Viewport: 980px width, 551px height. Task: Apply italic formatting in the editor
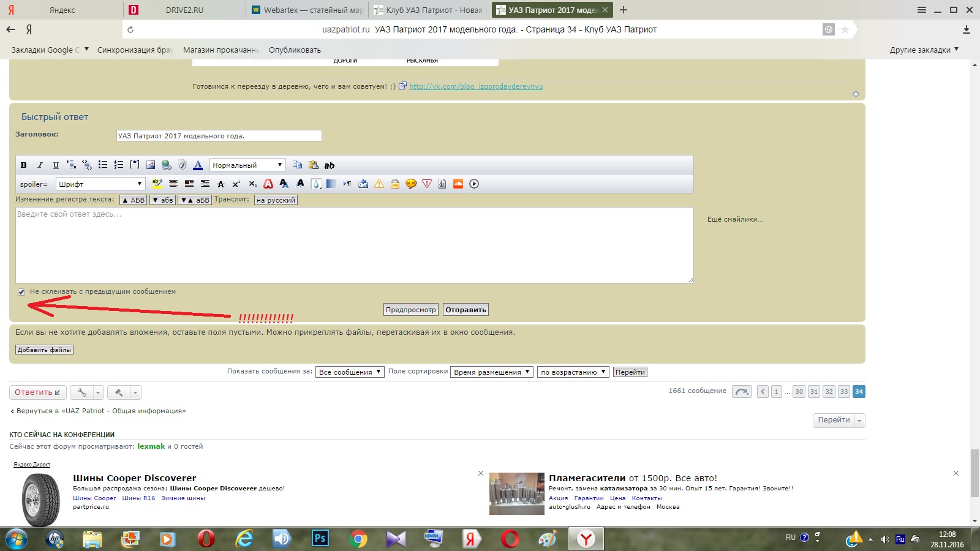pos(40,165)
